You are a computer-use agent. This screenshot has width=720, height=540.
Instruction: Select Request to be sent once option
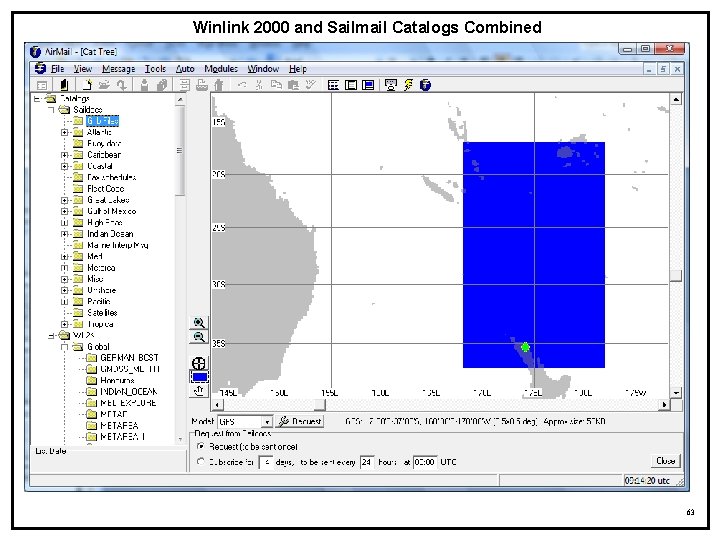[200, 446]
